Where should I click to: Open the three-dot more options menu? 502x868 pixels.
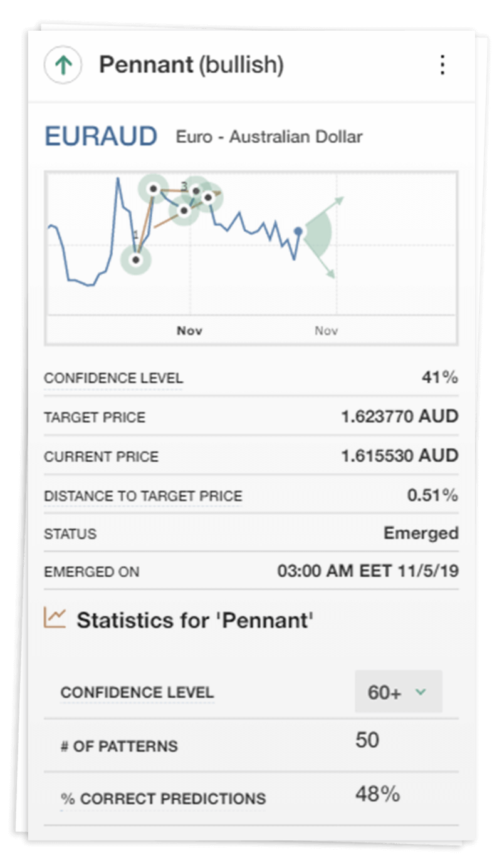pos(442,65)
